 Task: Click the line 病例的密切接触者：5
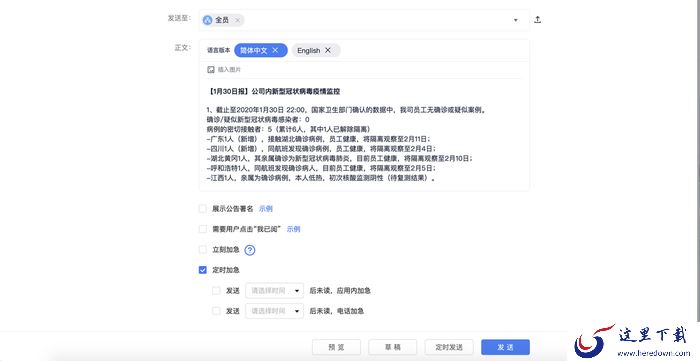(x=288, y=129)
